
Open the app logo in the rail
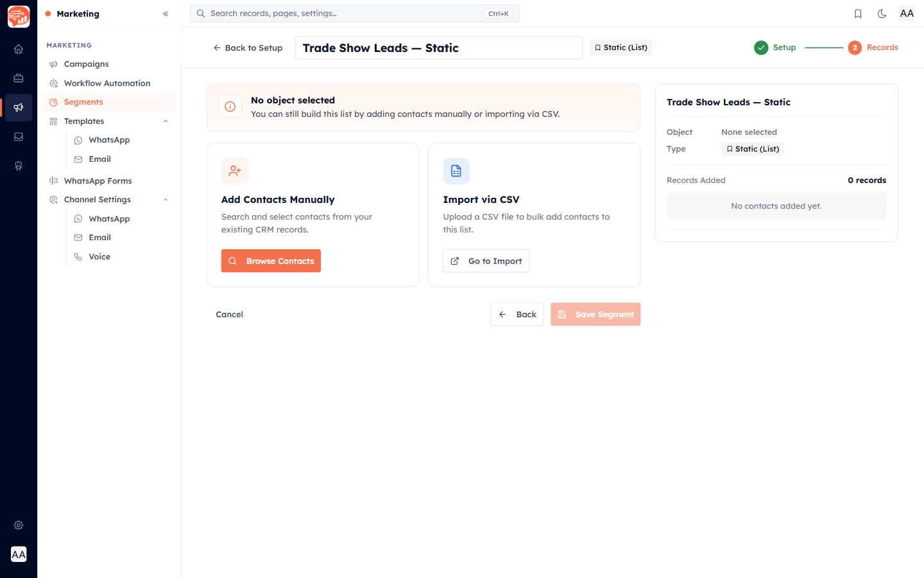[19, 17]
